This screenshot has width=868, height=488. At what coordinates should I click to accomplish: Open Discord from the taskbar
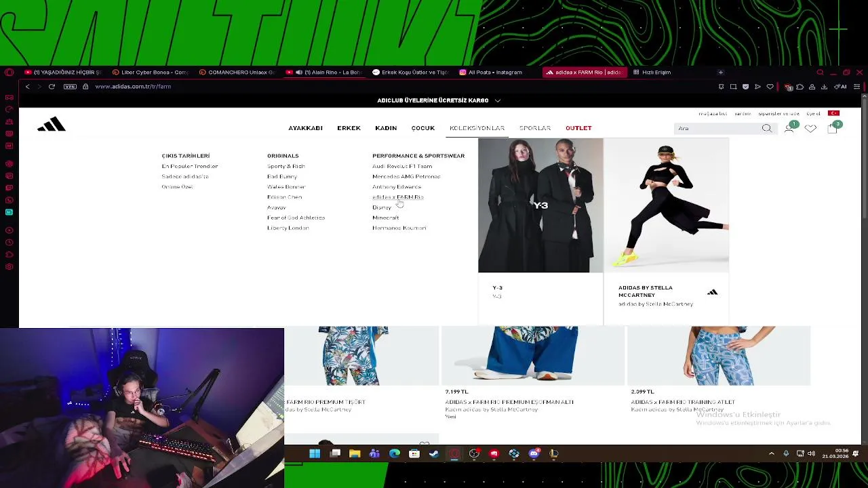point(534,453)
